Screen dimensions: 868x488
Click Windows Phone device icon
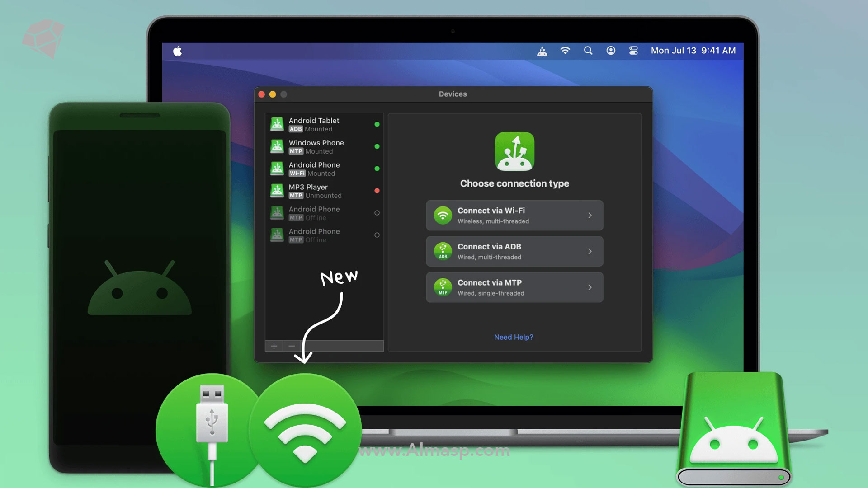(x=277, y=146)
